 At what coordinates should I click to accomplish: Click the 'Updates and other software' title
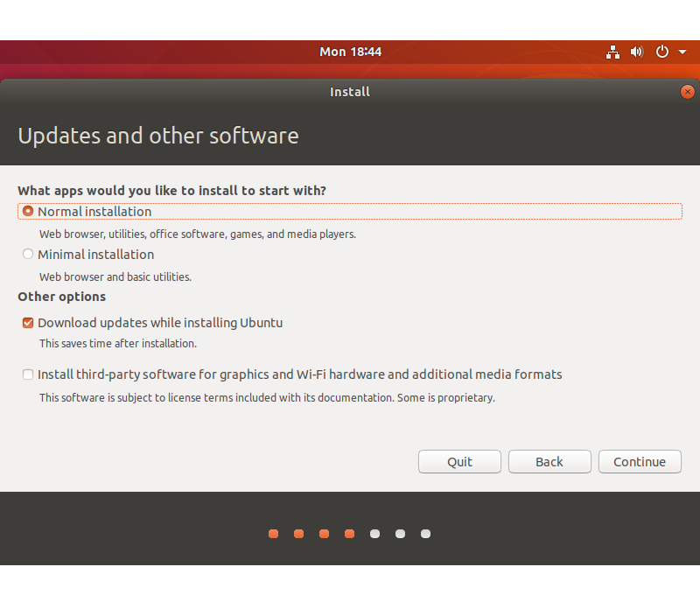pos(158,136)
